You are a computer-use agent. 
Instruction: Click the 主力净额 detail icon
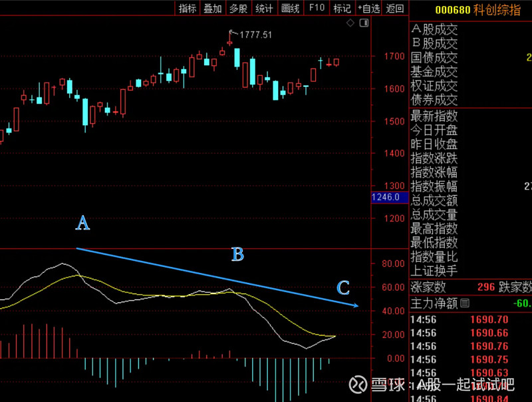tap(465, 303)
